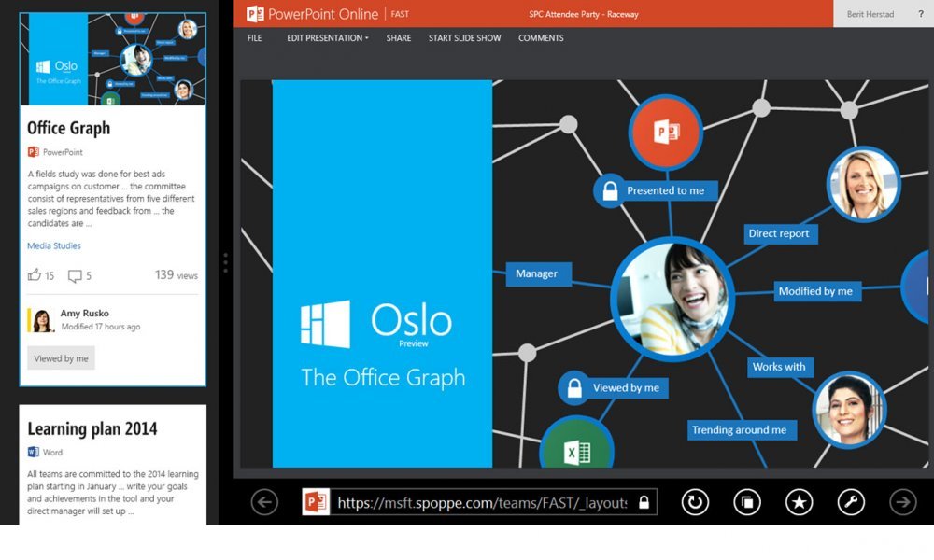Open the tabs icon in browser bar
The image size is (934, 560).
click(x=747, y=502)
